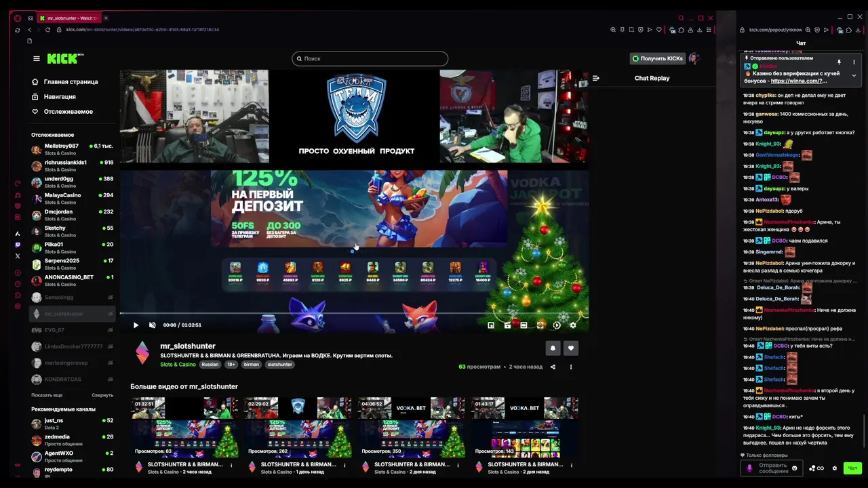Open video player settings gear
Image resolution: width=868 pixels, height=488 pixels.
click(573, 325)
